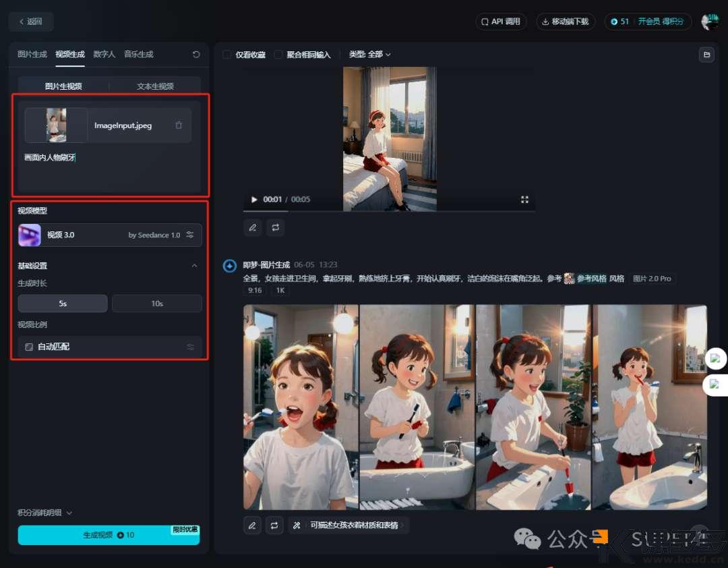The width and height of the screenshot is (728, 568).
Task: Switch to the 文本生视频 tab
Action: pos(155,86)
